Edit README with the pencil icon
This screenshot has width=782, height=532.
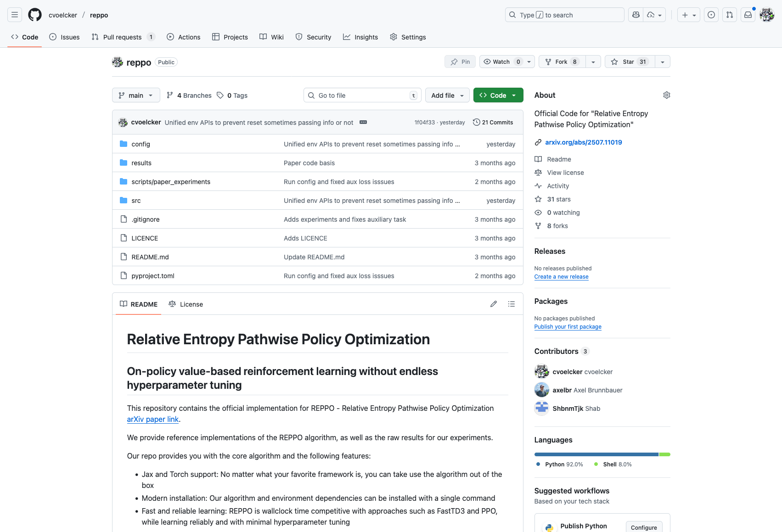point(494,304)
